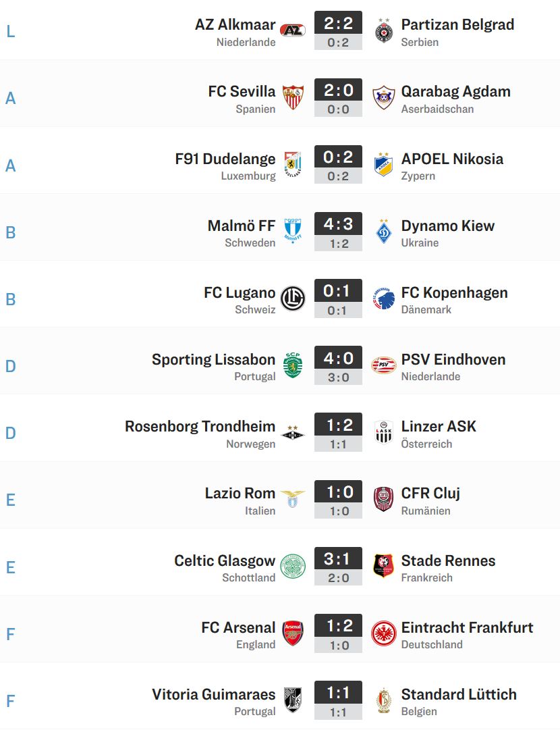Image resolution: width=560 pixels, height=732 pixels.
Task: Open group F link beside FC Arsenal
Action: tap(10, 634)
